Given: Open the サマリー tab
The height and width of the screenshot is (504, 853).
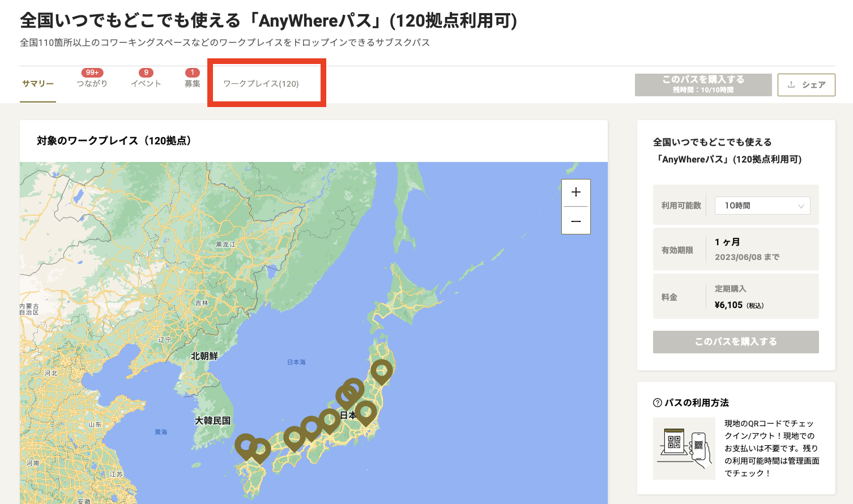Looking at the screenshot, I should (x=38, y=84).
